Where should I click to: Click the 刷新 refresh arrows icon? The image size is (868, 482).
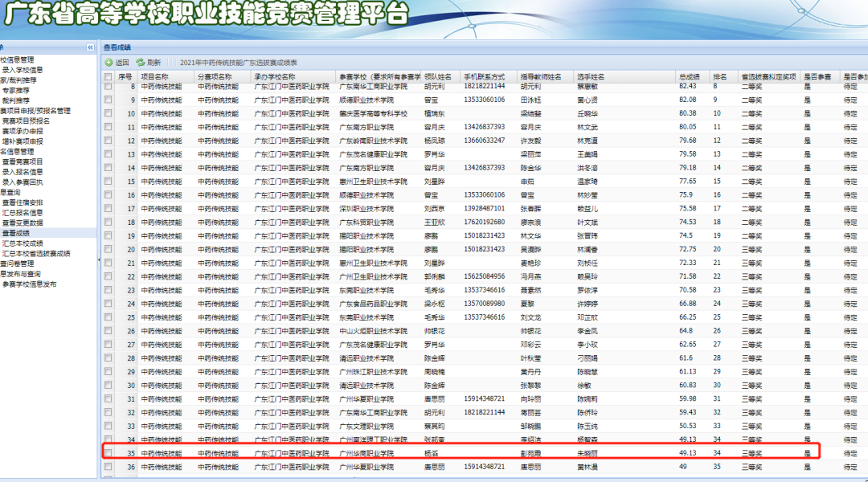pyautogui.click(x=141, y=62)
